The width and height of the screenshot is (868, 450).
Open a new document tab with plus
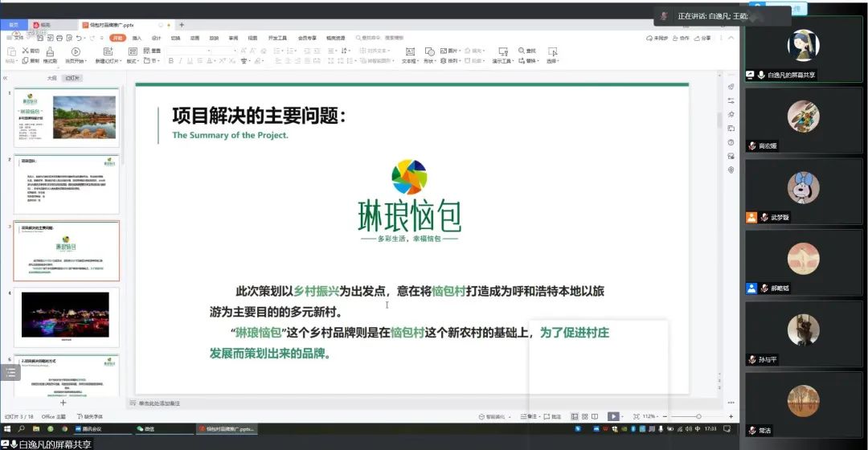tap(181, 25)
